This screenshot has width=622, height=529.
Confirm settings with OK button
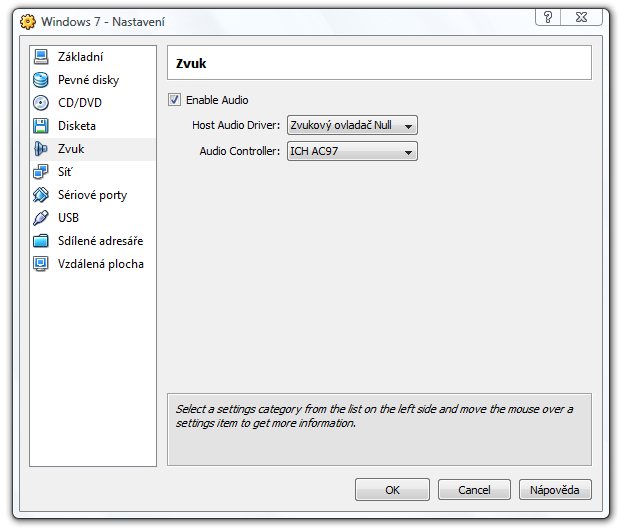(x=392, y=490)
